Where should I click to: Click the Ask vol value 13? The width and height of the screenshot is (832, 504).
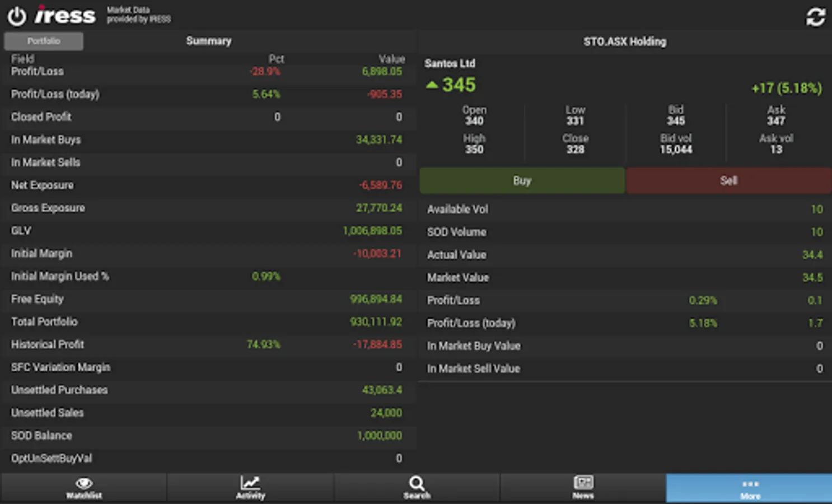coord(776,150)
